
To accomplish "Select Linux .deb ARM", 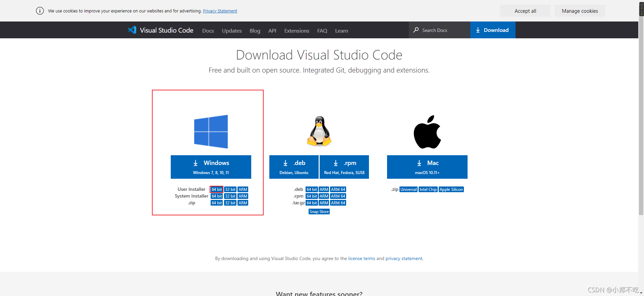I will (324, 189).
